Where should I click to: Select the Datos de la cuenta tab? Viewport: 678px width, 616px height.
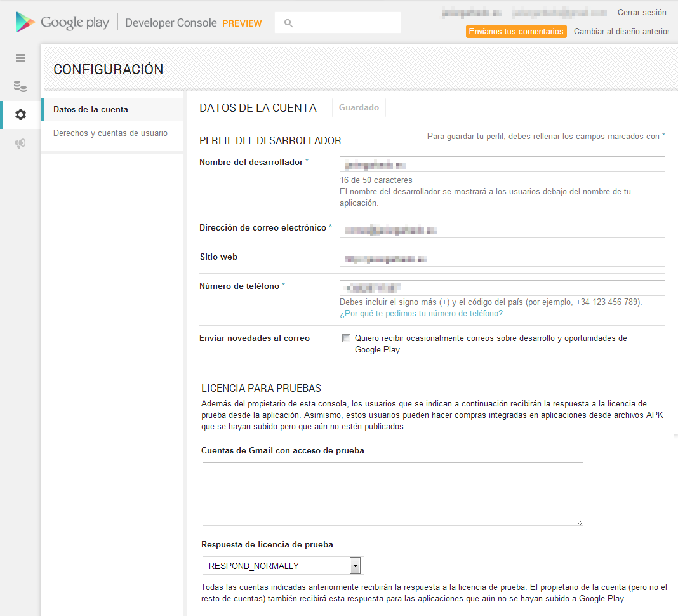[91, 109]
